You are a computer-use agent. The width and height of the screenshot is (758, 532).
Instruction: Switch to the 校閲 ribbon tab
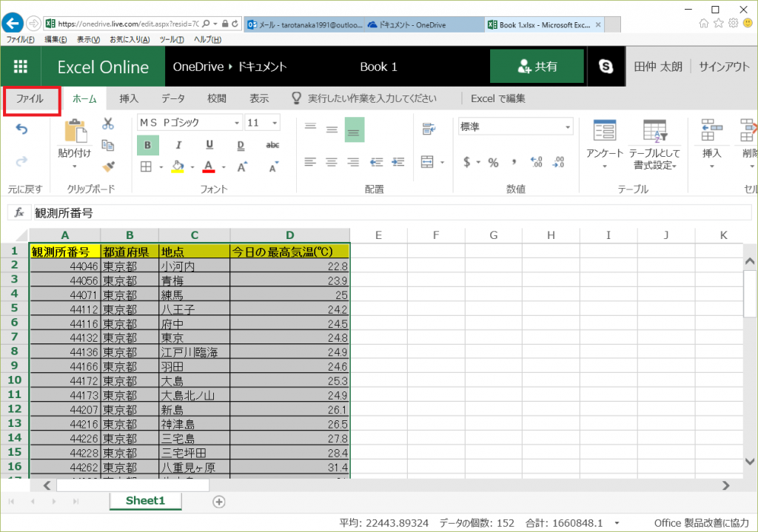coord(217,98)
